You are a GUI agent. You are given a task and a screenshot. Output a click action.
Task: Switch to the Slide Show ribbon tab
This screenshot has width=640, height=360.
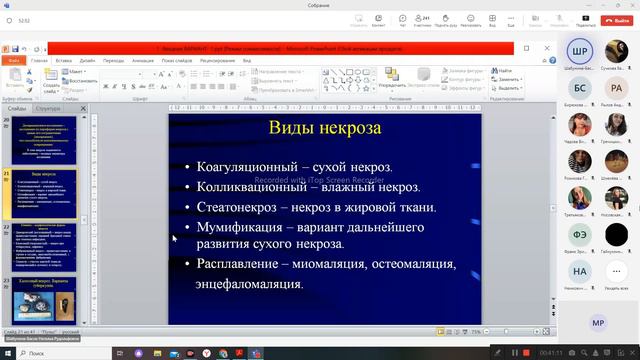pos(177,60)
